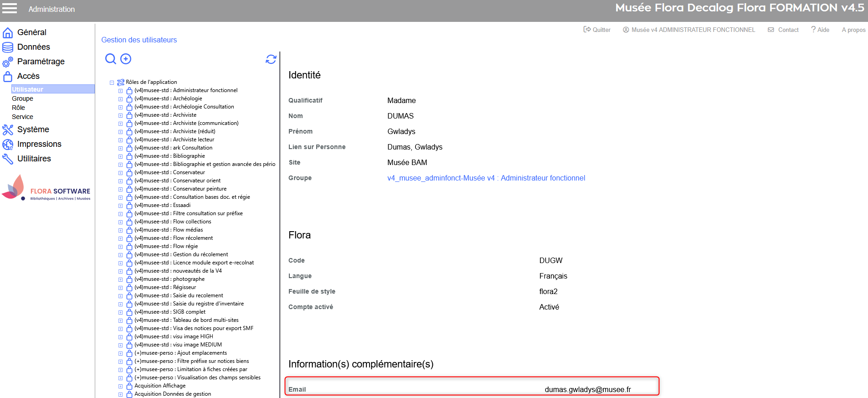This screenshot has height=398, width=868.
Task: Click the Impressions globe icon
Action: click(8, 145)
